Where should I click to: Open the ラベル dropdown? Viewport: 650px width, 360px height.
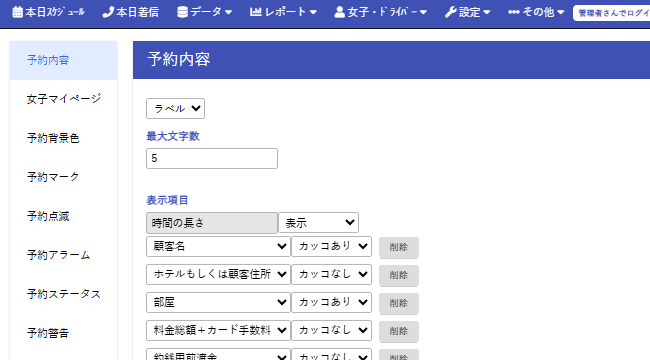[x=175, y=109]
